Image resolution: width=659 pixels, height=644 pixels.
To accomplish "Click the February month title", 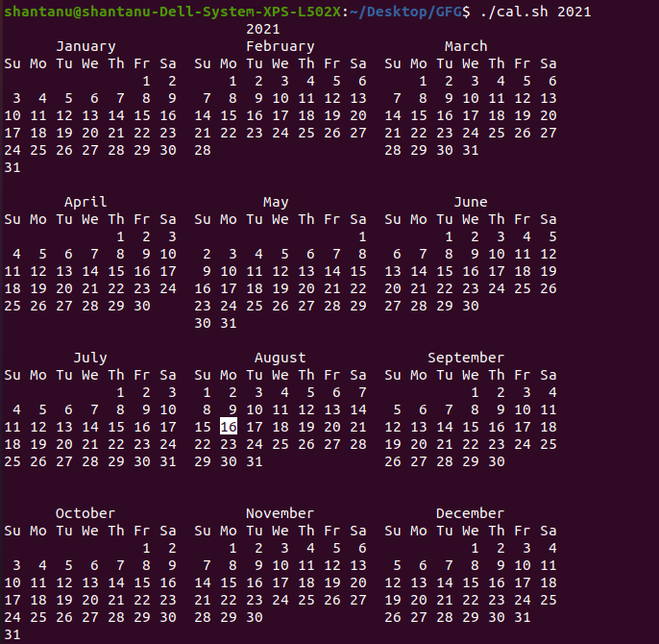I will [280, 46].
